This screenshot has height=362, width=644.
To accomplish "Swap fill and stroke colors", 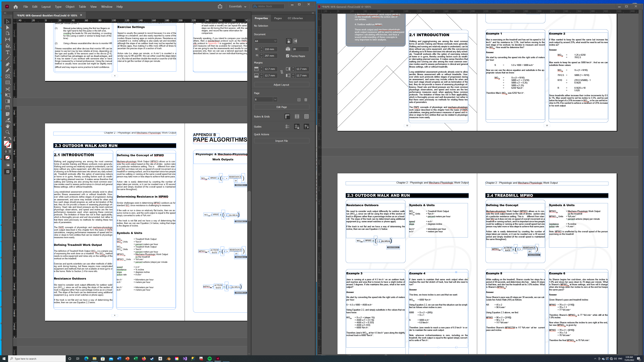I will point(10,138).
